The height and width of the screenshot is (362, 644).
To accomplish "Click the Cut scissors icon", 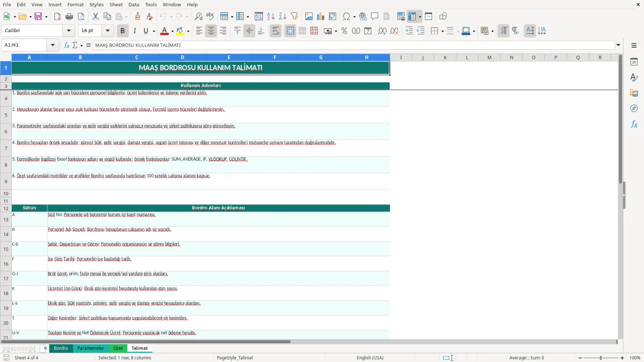I will tap(96, 17).
